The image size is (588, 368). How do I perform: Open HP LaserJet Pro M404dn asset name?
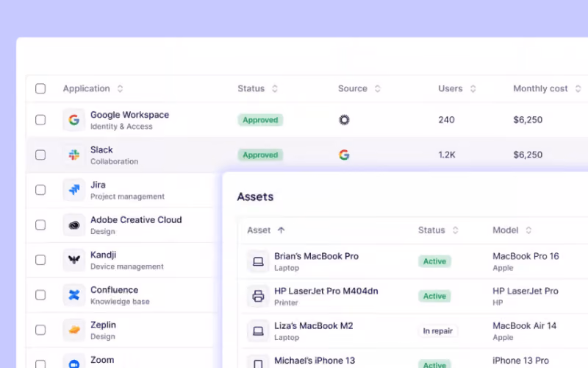[x=326, y=291]
